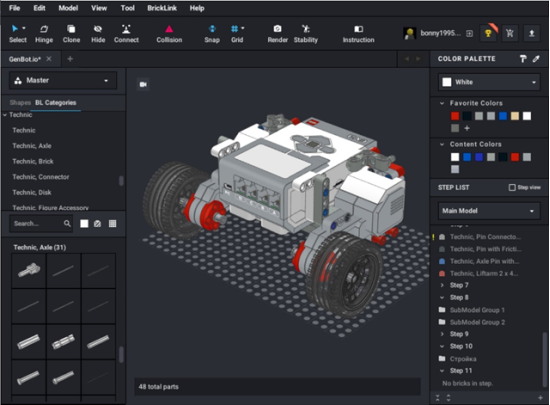Click the camera view icon in viewport
This screenshot has width=550, height=405.
[143, 84]
